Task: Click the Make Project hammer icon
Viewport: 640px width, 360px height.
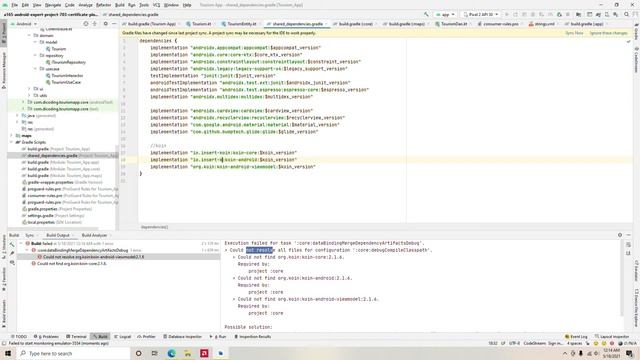Action: point(426,14)
